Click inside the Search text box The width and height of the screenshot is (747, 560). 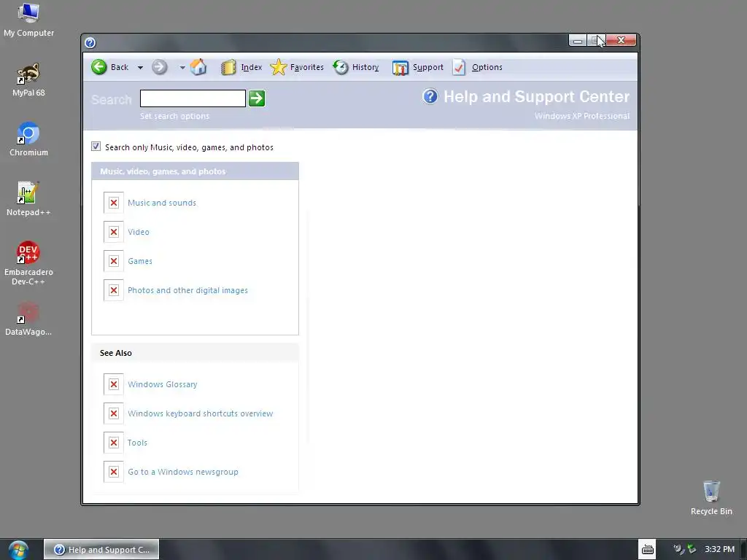[193, 98]
